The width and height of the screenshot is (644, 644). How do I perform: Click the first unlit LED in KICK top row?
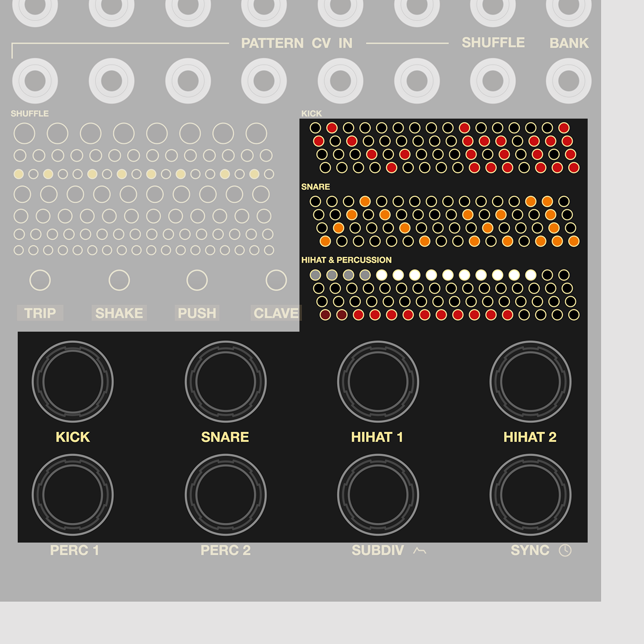pos(316,128)
